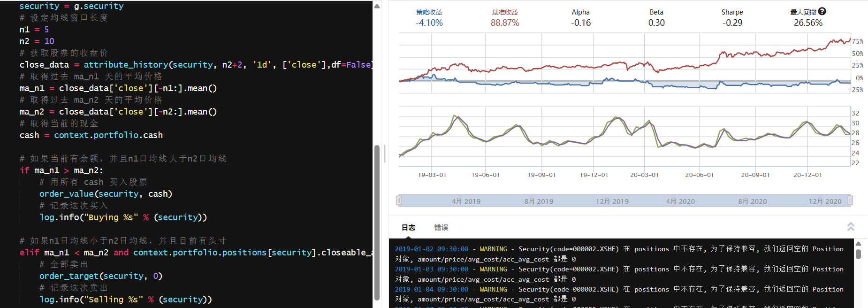Click the code line n1 = 5

34,30
